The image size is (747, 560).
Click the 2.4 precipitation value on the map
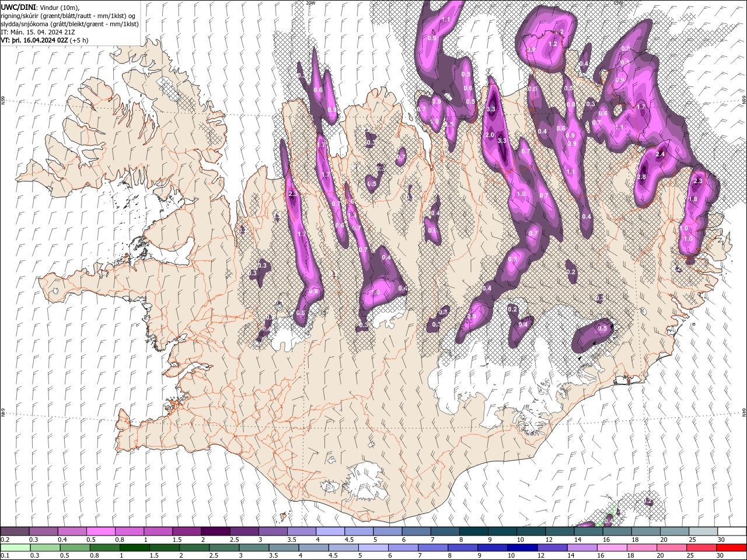click(661, 154)
